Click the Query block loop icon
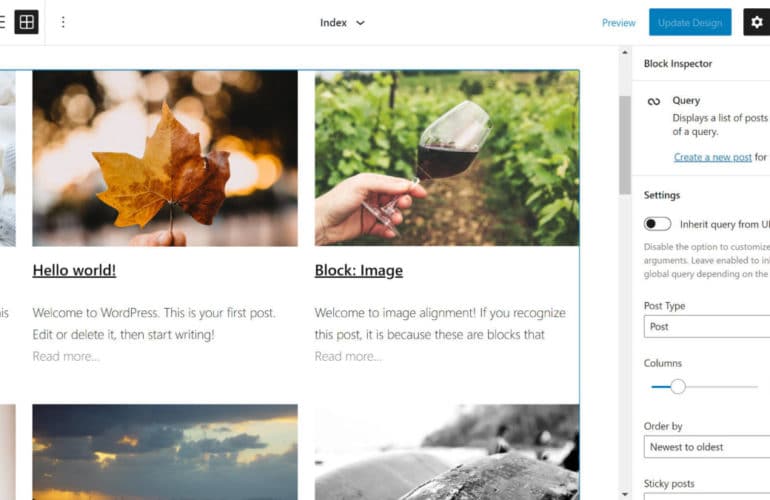The image size is (770, 500). click(x=654, y=102)
